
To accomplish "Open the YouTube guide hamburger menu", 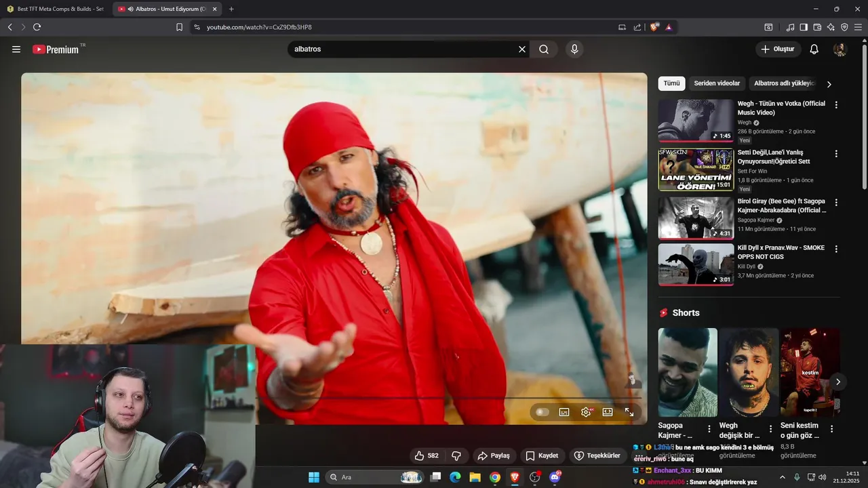I will [x=16, y=49].
